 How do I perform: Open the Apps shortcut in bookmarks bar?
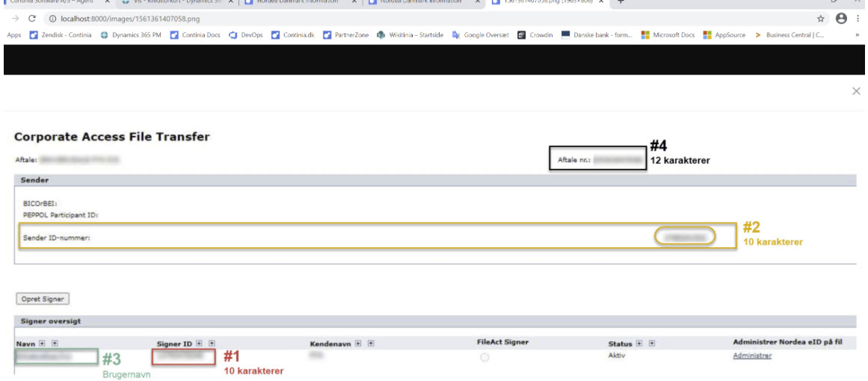[14, 35]
